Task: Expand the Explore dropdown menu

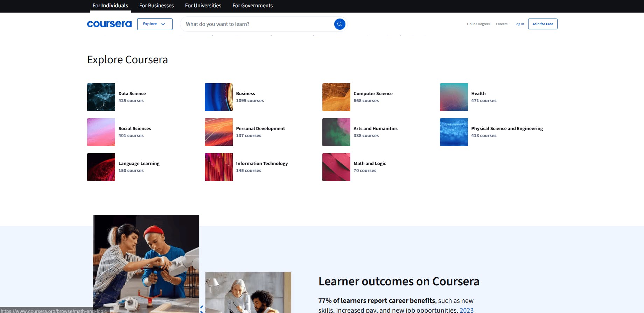Action: [155, 24]
